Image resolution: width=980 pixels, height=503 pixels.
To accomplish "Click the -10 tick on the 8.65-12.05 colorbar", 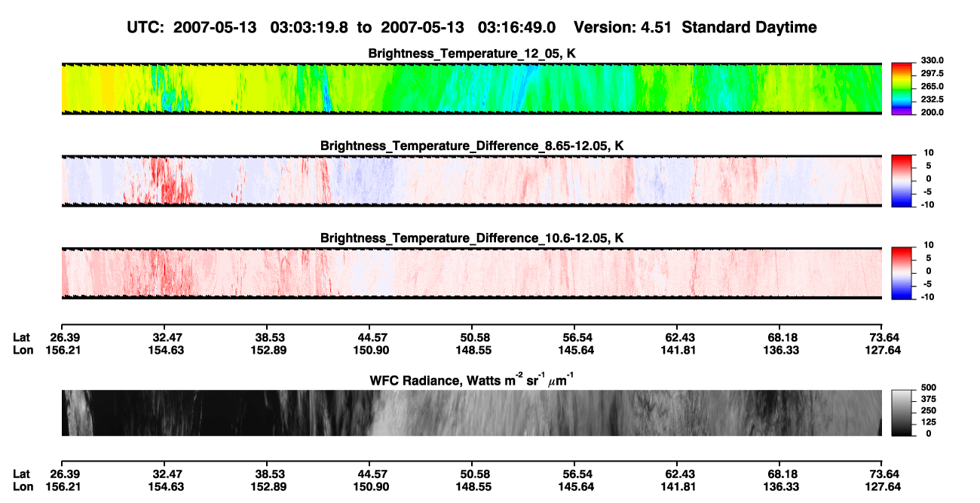I will [927, 204].
